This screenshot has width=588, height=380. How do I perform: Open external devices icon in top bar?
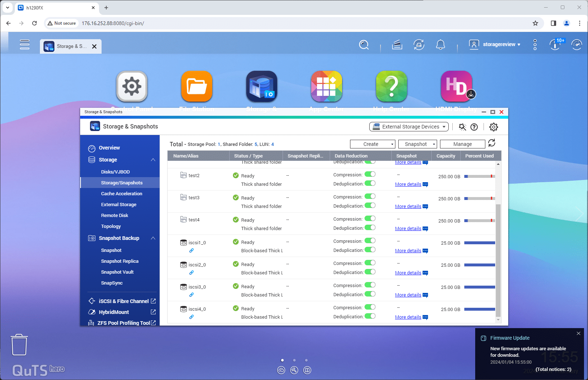coord(419,45)
